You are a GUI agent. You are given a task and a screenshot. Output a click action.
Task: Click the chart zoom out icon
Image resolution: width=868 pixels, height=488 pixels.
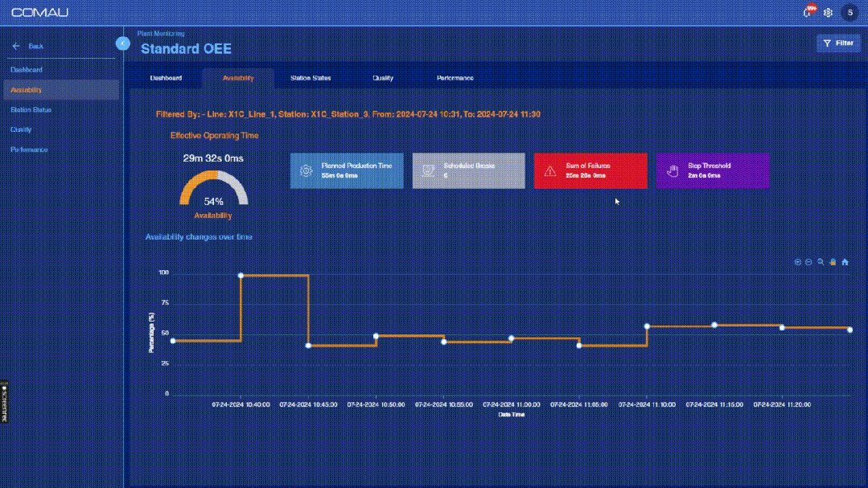pos(808,262)
